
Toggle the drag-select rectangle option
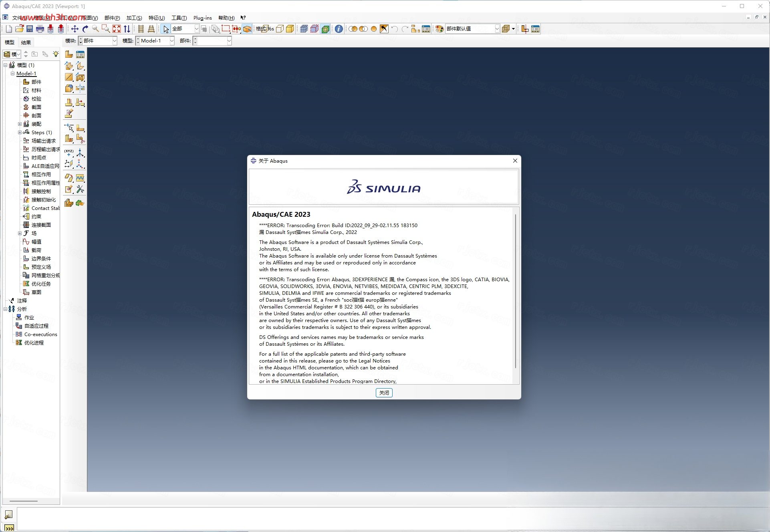pos(226,29)
